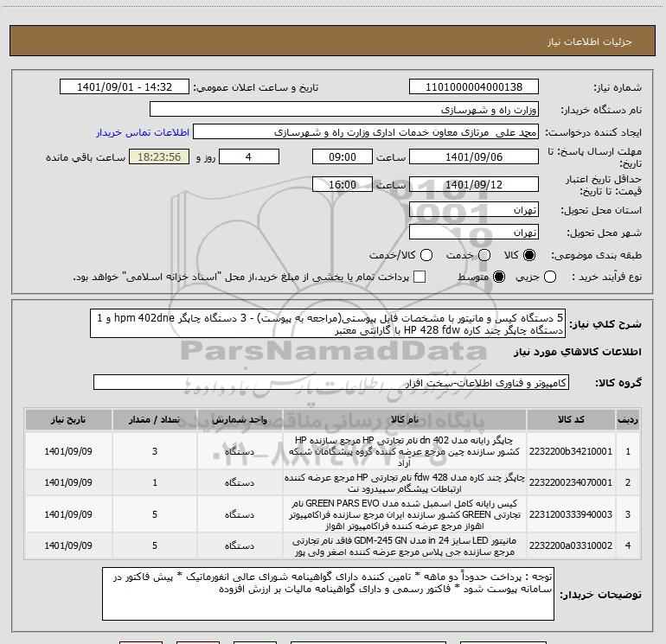This screenshot has width=666, height=644.
Task: Click the تاریخ نیاز column header
Action: [68, 419]
